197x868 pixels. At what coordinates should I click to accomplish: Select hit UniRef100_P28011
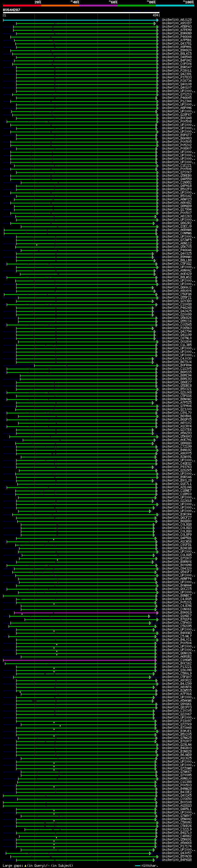coord(177,71)
